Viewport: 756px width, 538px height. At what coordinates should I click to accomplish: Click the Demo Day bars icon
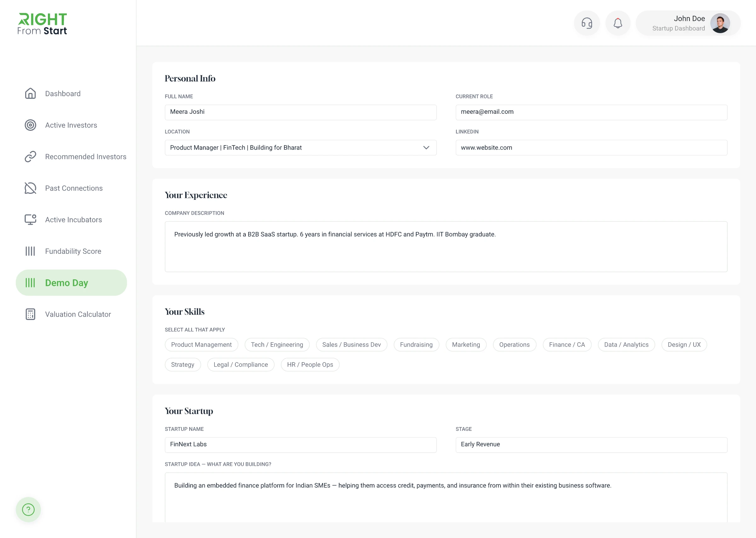31,283
